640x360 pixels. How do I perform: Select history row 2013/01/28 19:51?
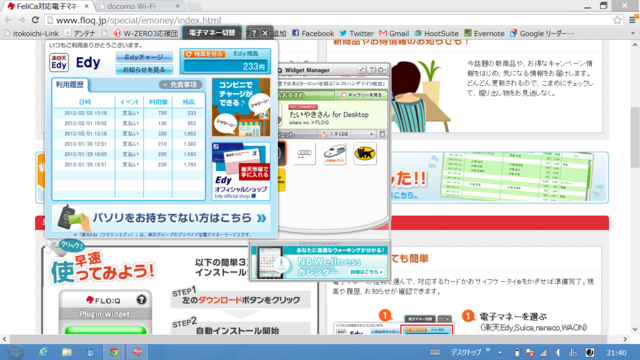point(129,164)
